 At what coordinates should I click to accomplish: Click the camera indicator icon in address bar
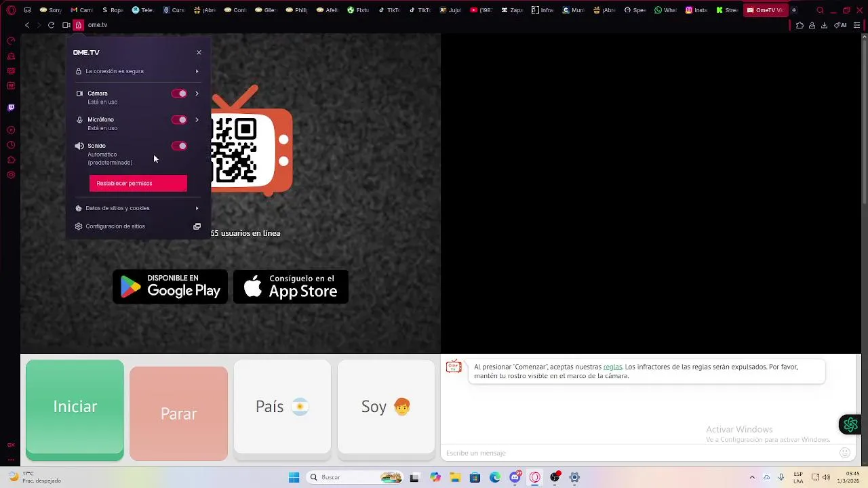(x=66, y=25)
